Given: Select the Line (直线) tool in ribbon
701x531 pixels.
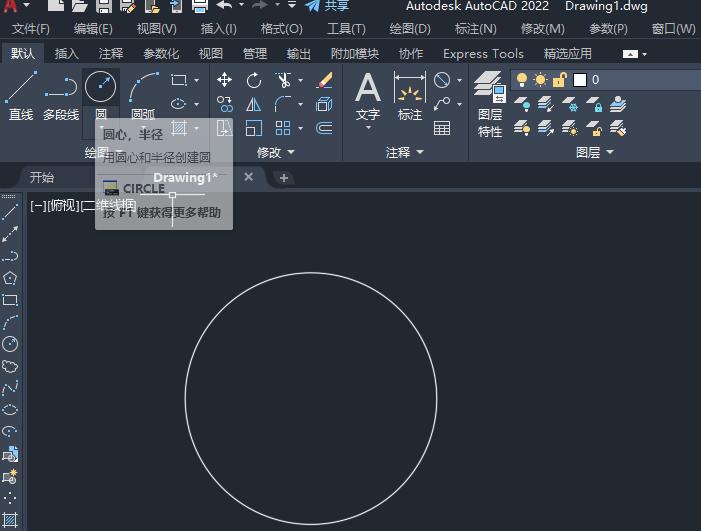Looking at the screenshot, I should 21,95.
